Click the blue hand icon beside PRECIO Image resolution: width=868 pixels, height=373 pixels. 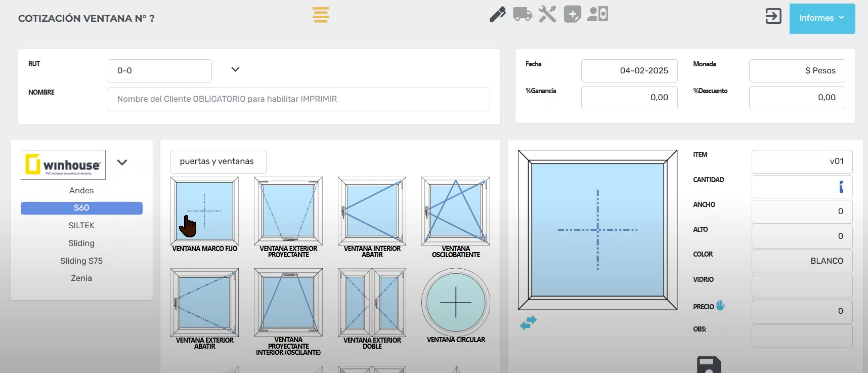tap(720, 306)
